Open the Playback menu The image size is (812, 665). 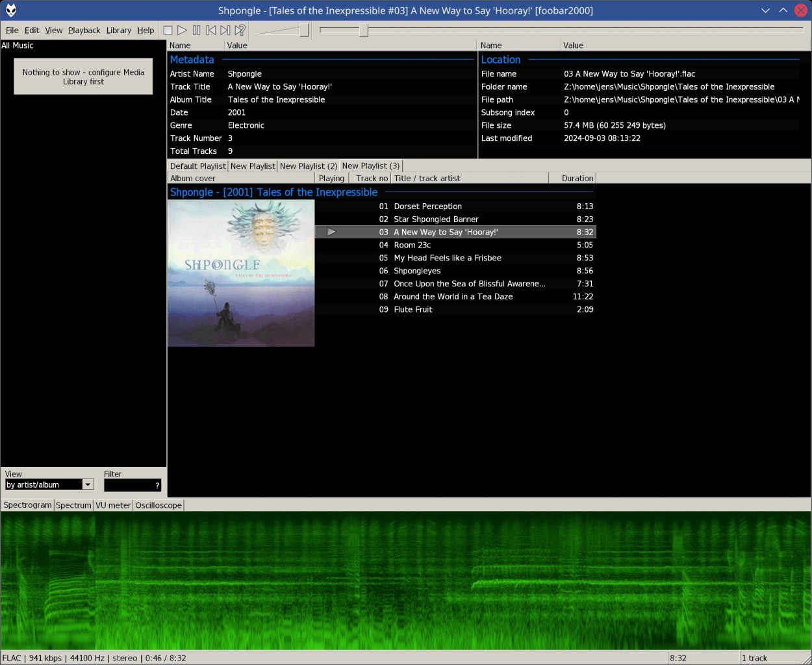(x=84, y=31)
